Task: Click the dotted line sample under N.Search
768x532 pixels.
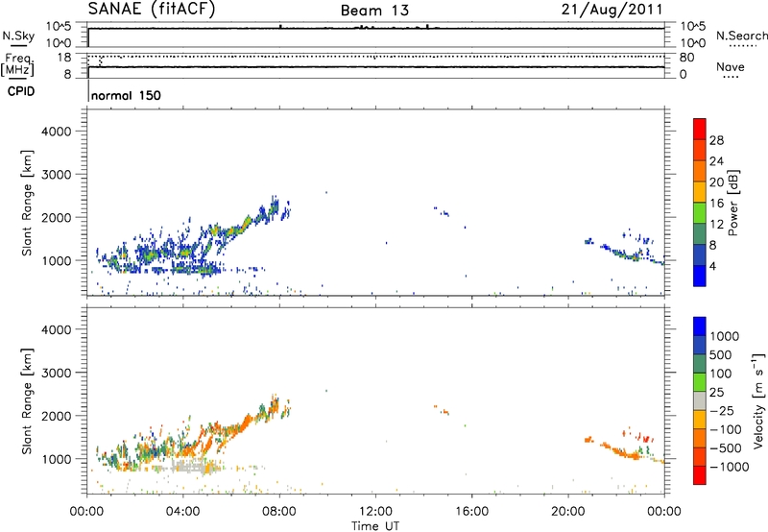Action: (743, 46)
